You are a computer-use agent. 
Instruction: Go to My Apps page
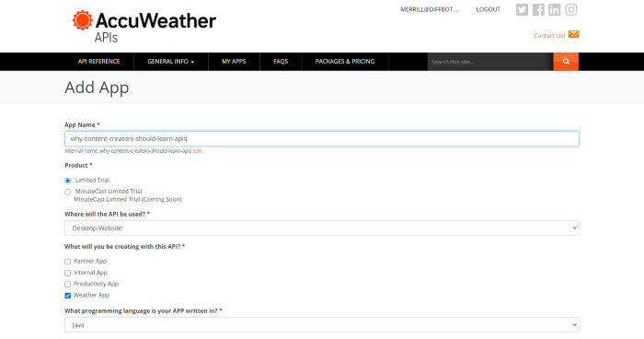pos(234,62)
